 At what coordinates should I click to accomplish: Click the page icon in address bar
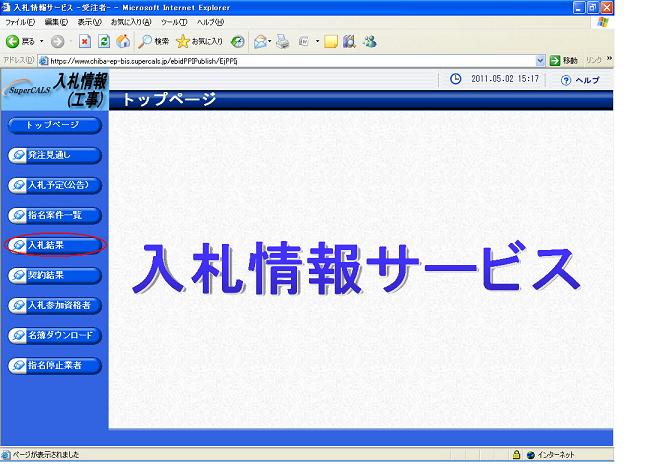click(44, 61)
